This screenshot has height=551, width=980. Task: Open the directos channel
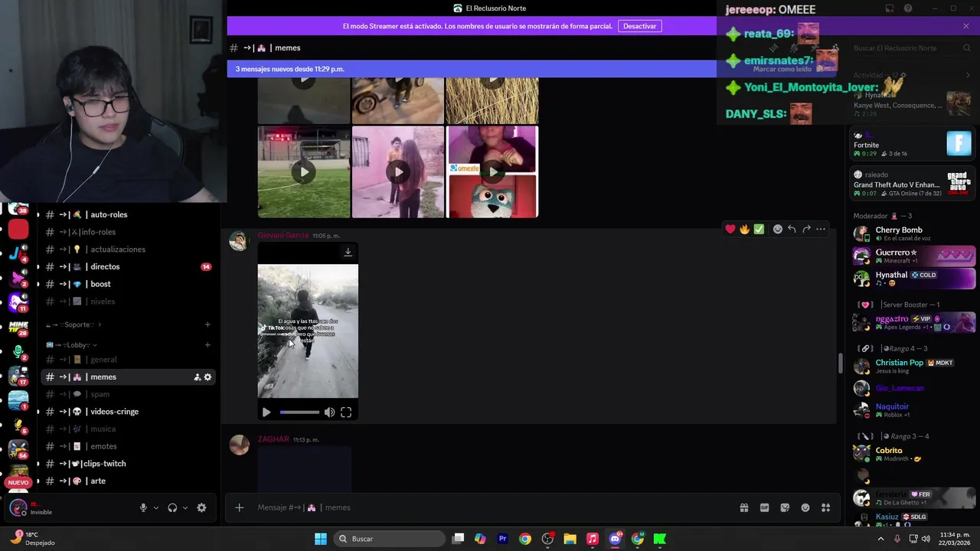pos(127,267)
